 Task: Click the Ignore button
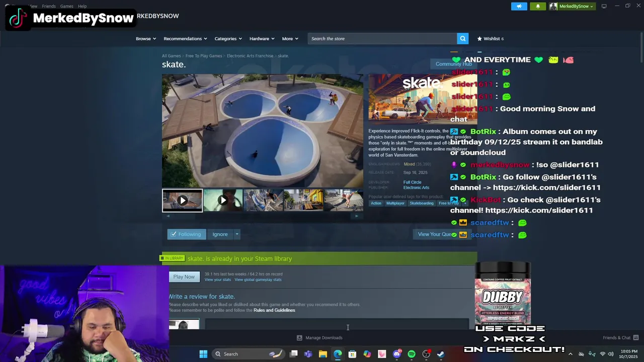(220, 234)
